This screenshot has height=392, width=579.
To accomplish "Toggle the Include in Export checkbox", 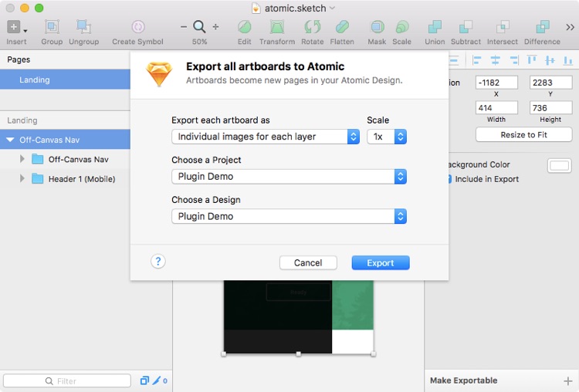I will 448,179.
